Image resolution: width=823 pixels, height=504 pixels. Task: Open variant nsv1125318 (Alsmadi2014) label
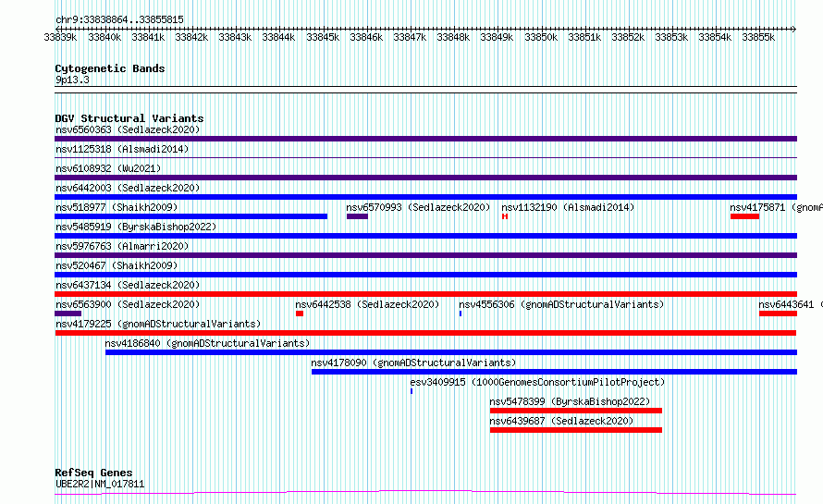(x=122, y=149)
